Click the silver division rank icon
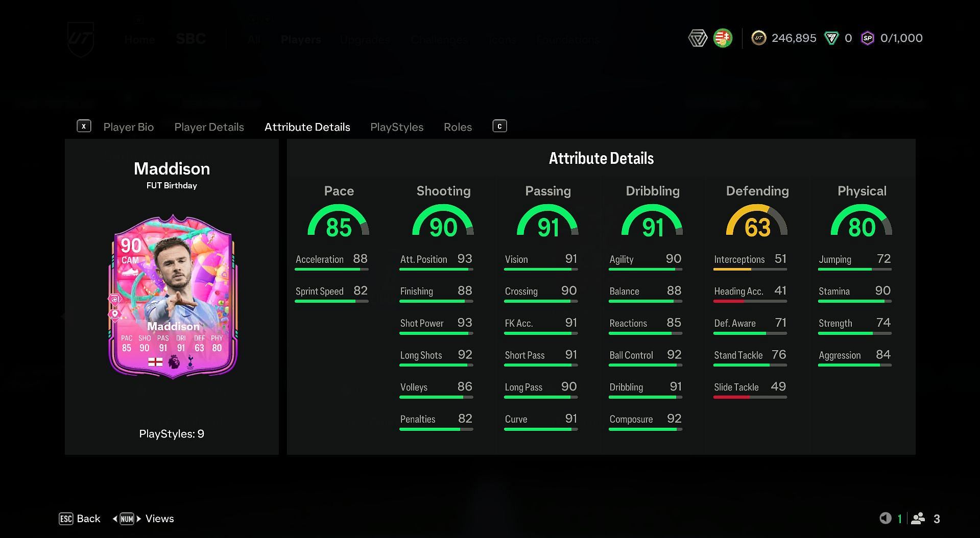 (698, 38)
